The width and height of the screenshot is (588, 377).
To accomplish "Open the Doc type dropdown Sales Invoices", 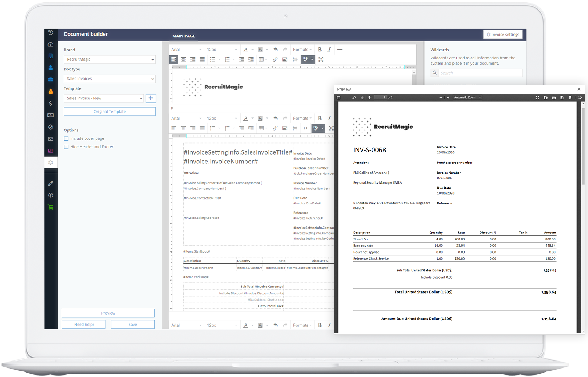I will point(110,79).
